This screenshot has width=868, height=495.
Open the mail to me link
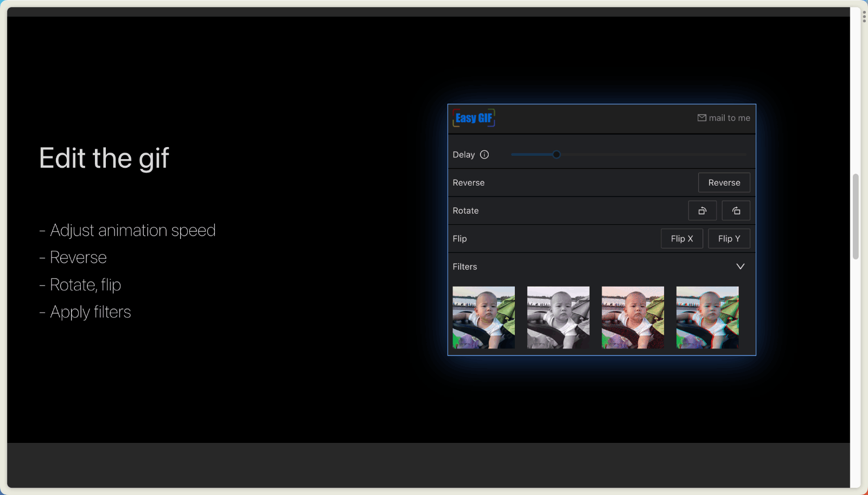click(729, 118)
